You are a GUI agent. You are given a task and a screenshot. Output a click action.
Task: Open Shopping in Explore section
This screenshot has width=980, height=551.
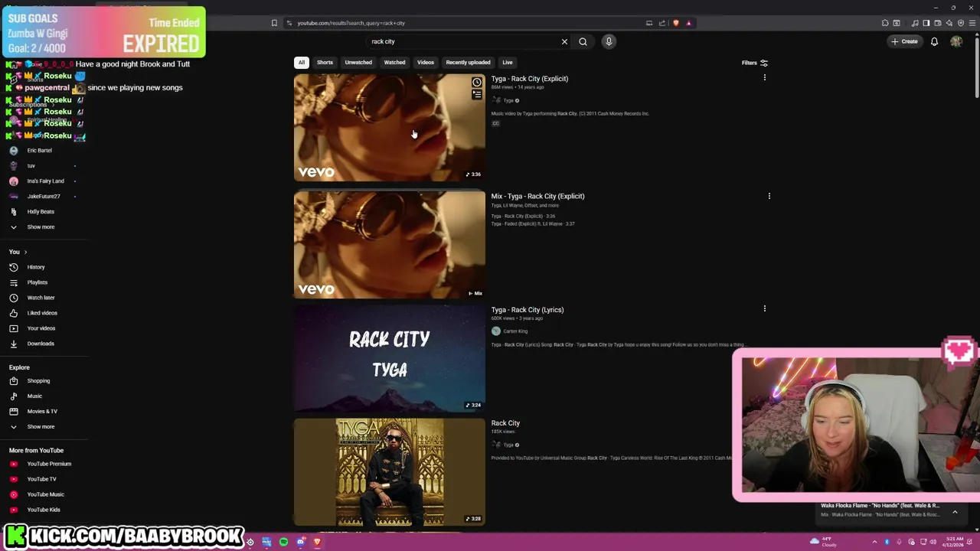click(38, 380)
